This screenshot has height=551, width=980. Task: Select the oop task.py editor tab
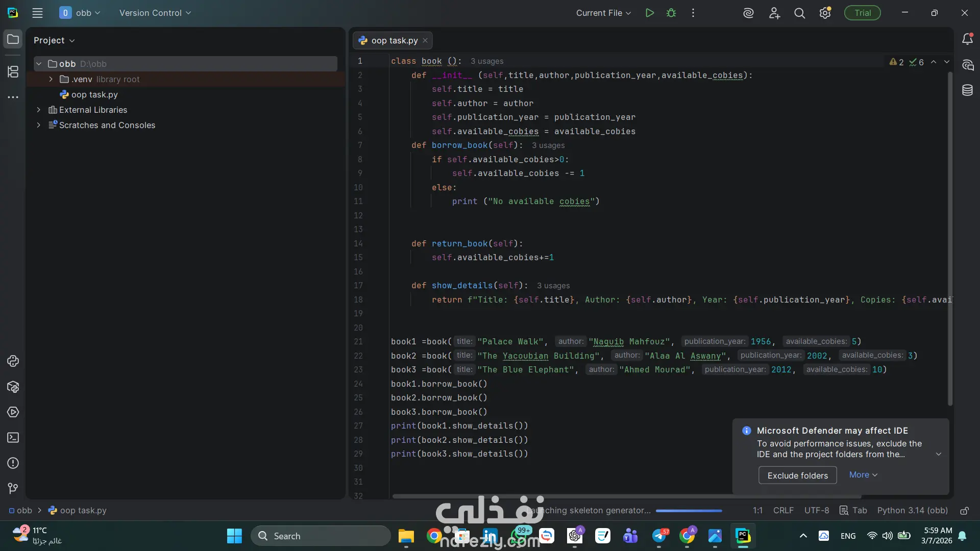tap(394, 40)
